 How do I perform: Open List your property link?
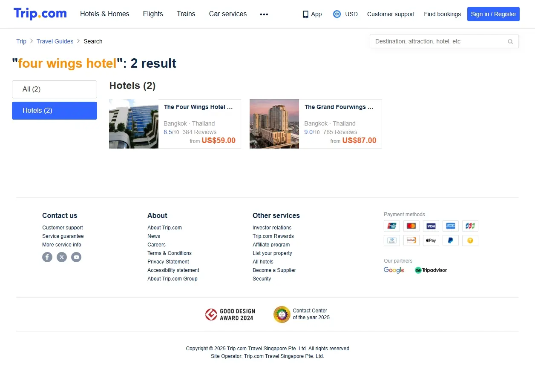[x=272, y=253]
